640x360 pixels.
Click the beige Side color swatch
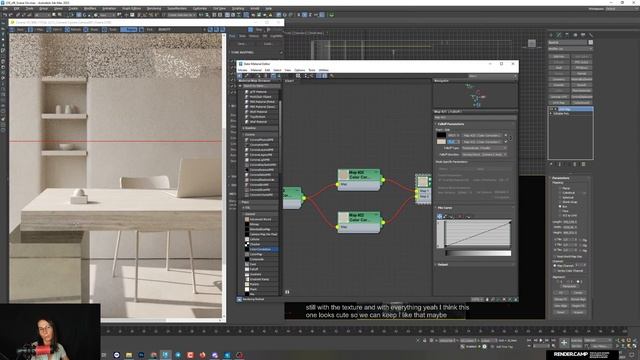(441, 142)
